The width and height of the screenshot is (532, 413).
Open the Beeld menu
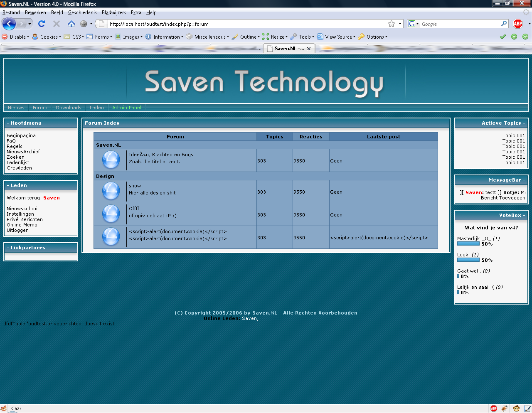pyautogui.click(x=57, y=12)
